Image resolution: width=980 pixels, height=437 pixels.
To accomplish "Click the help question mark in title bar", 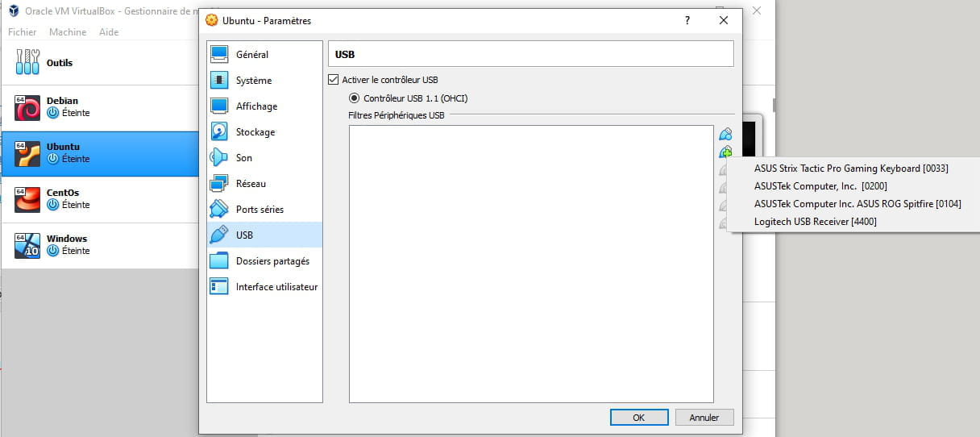I will pyautogui.click(x=687, y=20).
